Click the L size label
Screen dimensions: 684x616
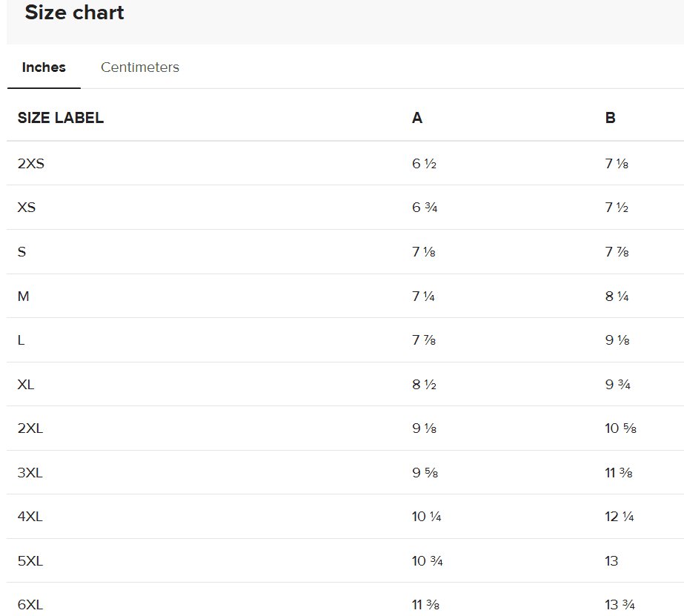pos(21,340)
